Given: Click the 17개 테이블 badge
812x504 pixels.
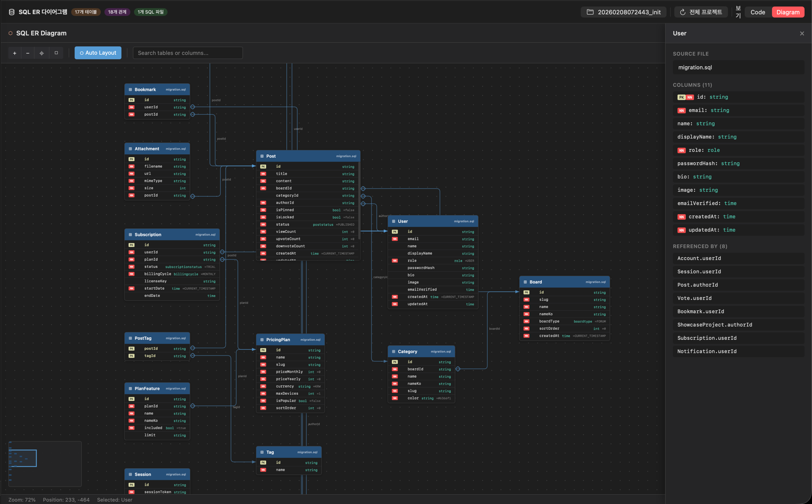Looking at the screenshot, I should coord(86,12).
